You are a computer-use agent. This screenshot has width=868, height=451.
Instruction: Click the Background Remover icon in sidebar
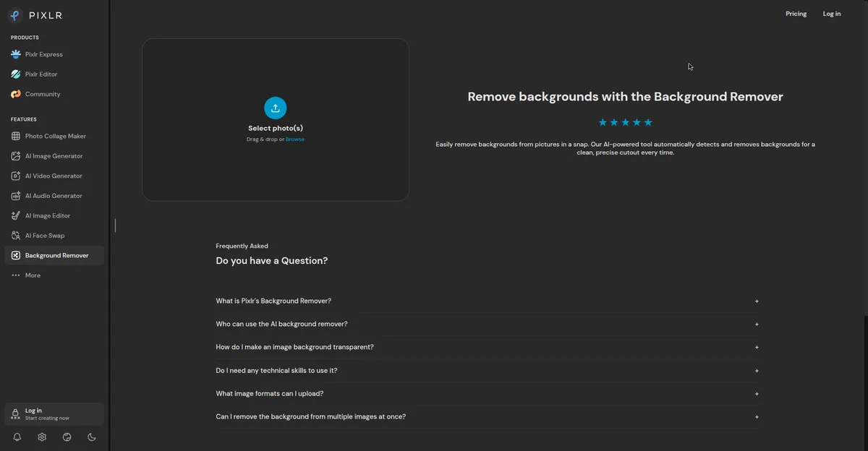tap(16, 255)
